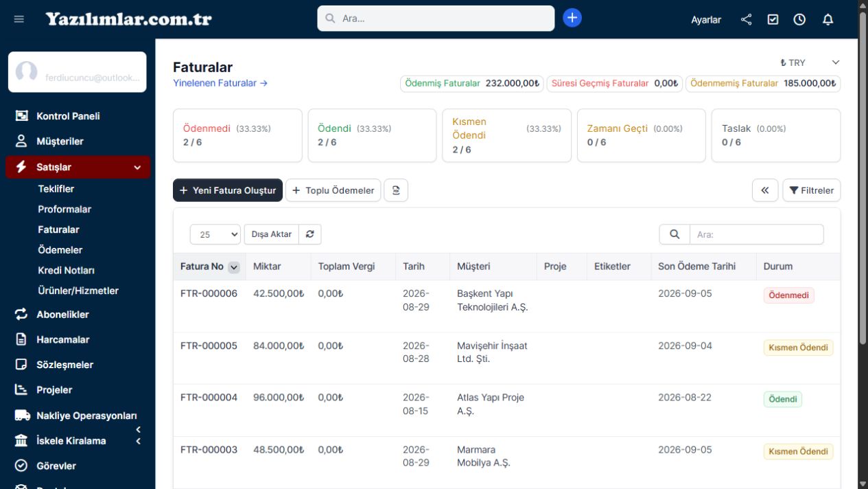Click the Abonelikler repeat icon

pyautogui.click(x=21, y=315)
